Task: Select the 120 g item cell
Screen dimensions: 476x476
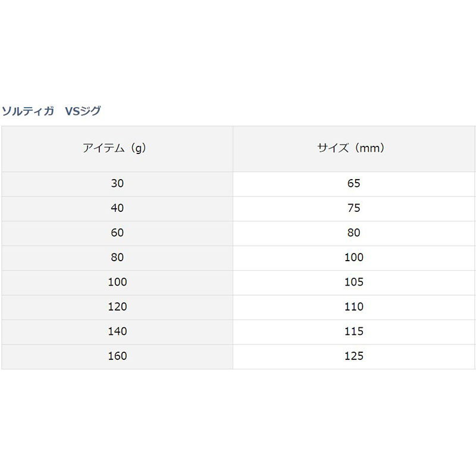Action: click(117, 307)
